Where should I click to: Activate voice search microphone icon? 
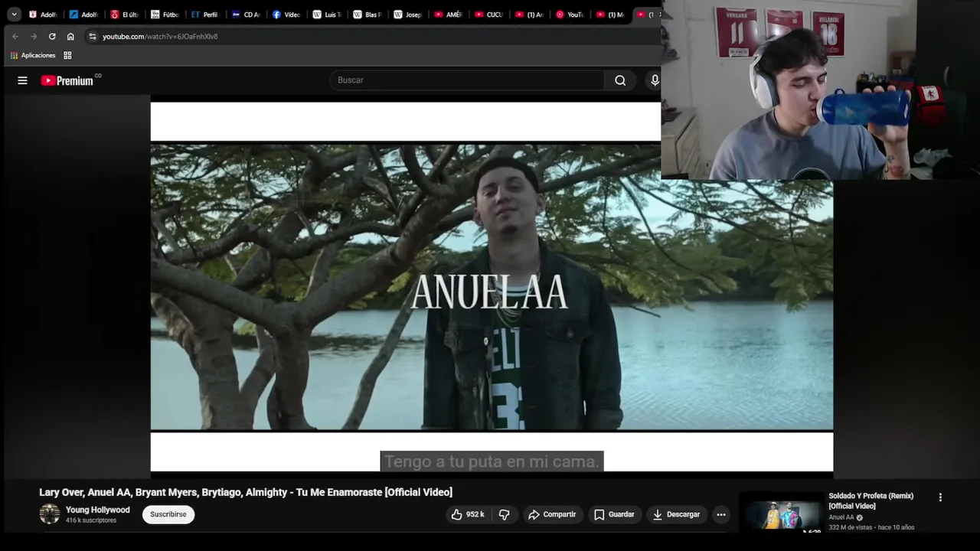(655, 80)
